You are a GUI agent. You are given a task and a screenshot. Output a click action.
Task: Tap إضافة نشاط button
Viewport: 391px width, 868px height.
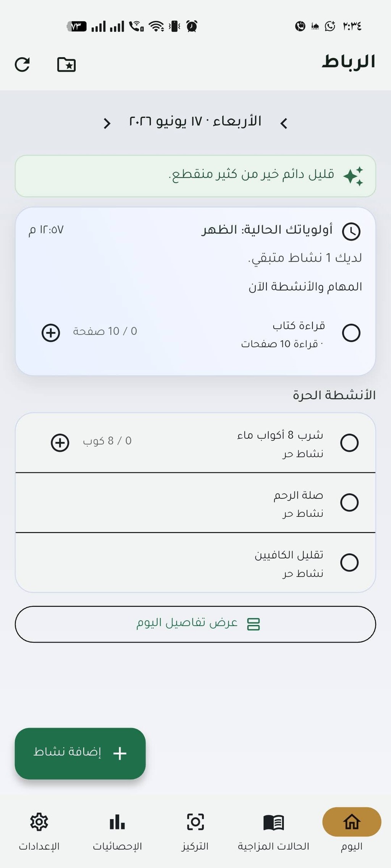point(80,753)
